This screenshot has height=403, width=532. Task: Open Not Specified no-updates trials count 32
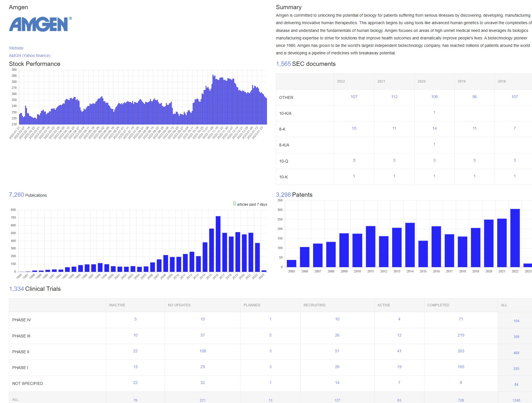tap(203, 383)
